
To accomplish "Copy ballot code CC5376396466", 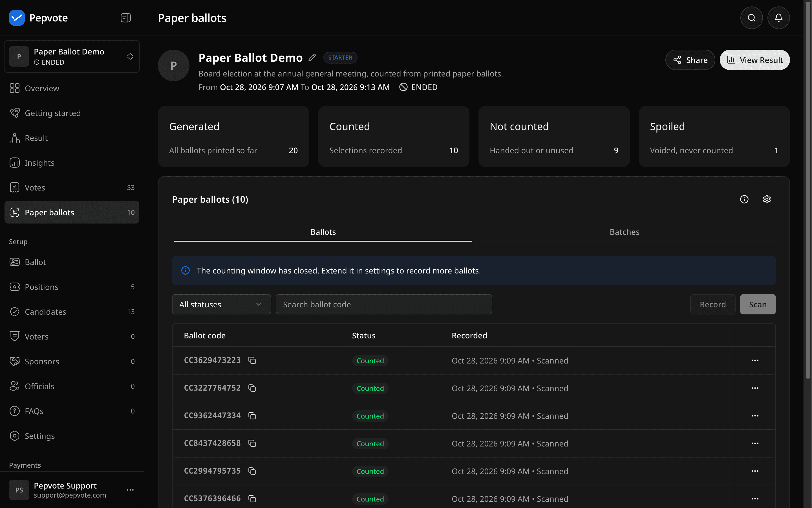I will pyautogui.click(x=252, y=499).
